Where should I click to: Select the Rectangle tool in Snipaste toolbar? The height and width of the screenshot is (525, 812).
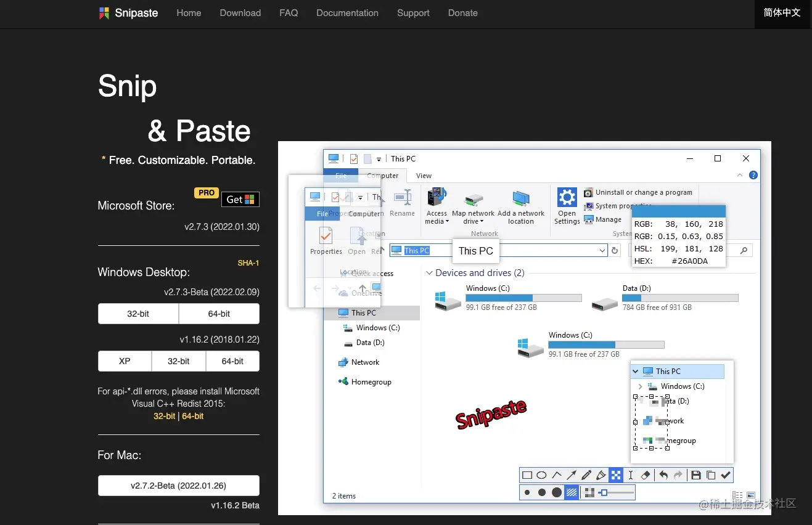click(527, 475)
